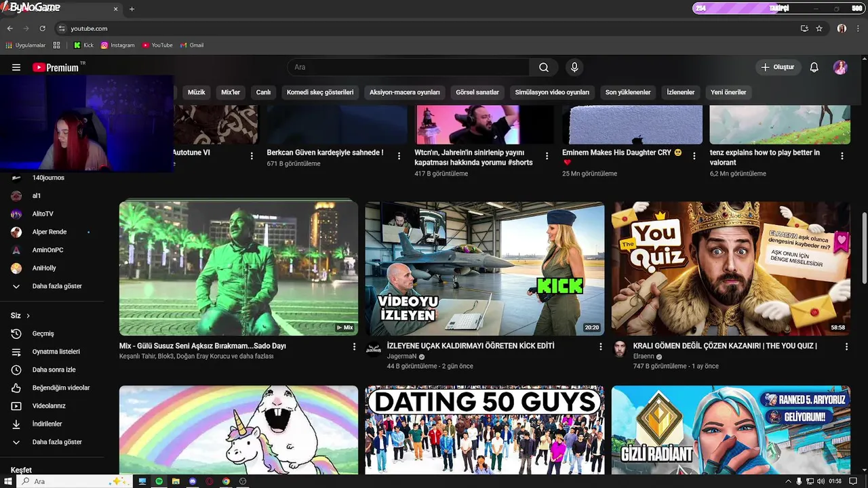Click the install app icon in address bar
Image resolution: width=868 pixels, height=488 pixels.
[804, 28]
